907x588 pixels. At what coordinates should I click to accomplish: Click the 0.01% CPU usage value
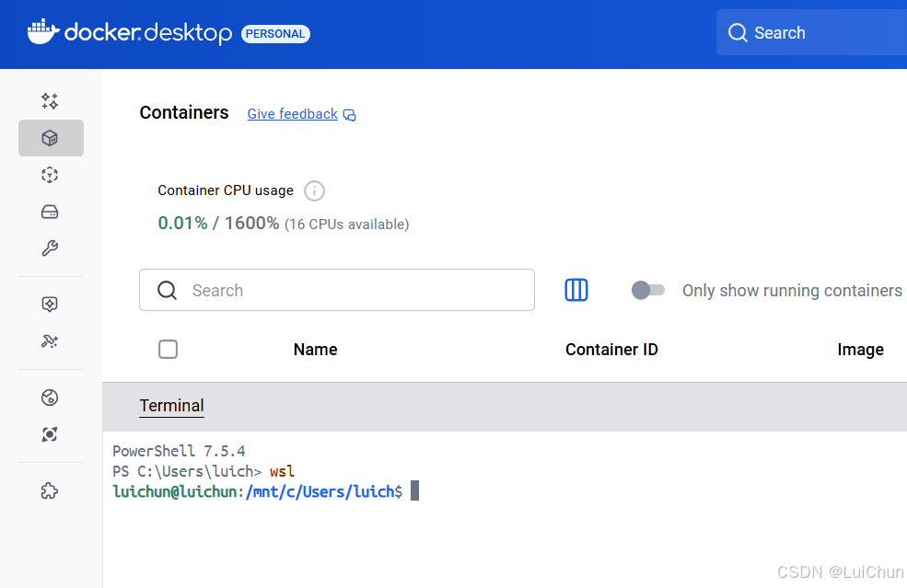(183, 224)
